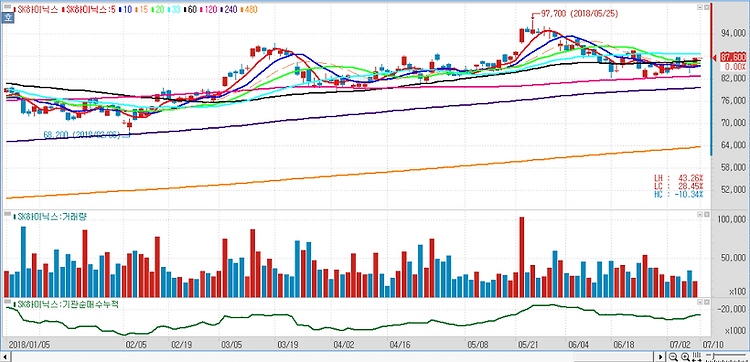Image resolution: width=750 pixels, height=362 pixels.
Task: Click the 05/21 date label
Action: pyautogui.click(x=527, y=344)
